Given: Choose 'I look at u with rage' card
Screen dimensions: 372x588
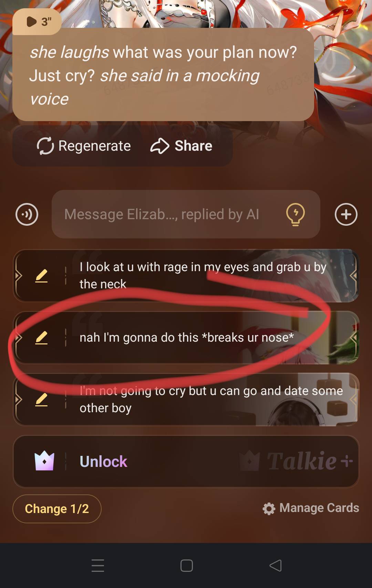Looking at the screenshot, I should coord(186,276).
